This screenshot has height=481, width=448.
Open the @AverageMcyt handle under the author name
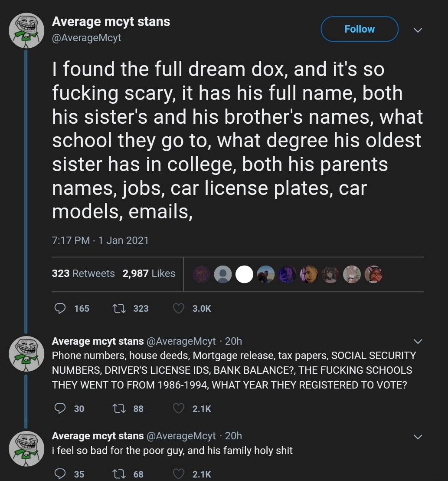[86, 38]
